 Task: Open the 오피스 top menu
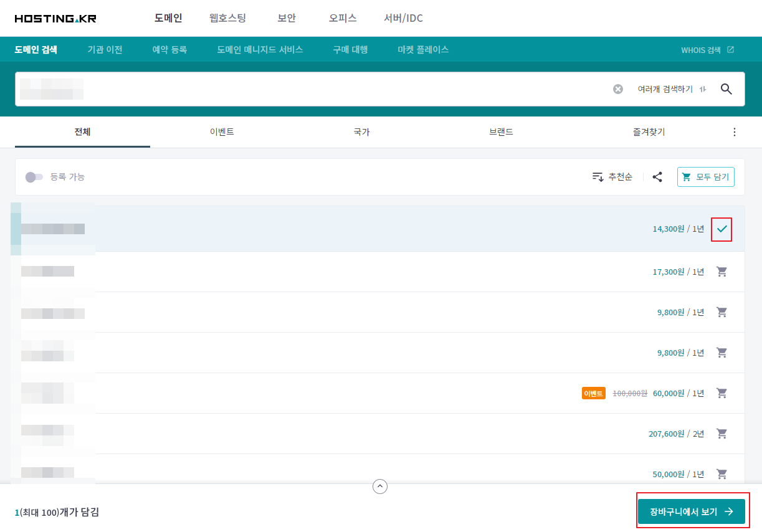click(343, 18)
